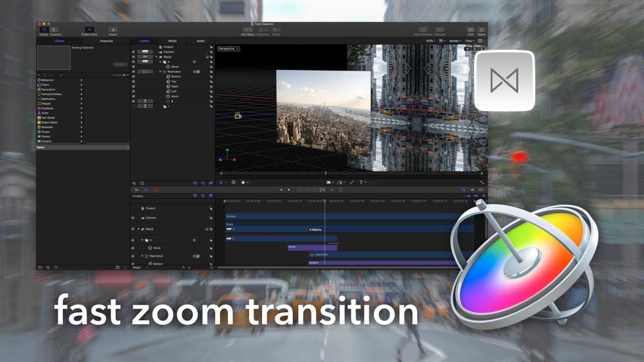Switch to the Media tab
This screenshot has width=644, height=362.
pyautogui.click(x=173, y=41)
